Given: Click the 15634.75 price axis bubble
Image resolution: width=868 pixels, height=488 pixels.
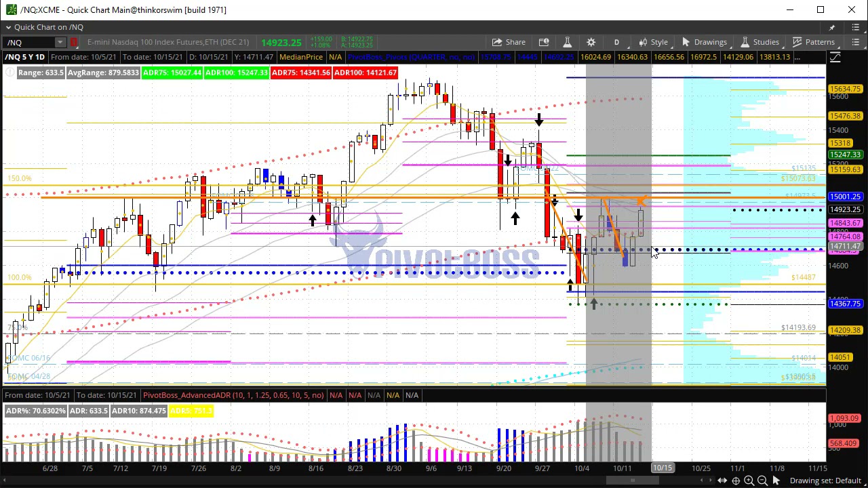Looking at the screenshot, I should pos(844,89).
